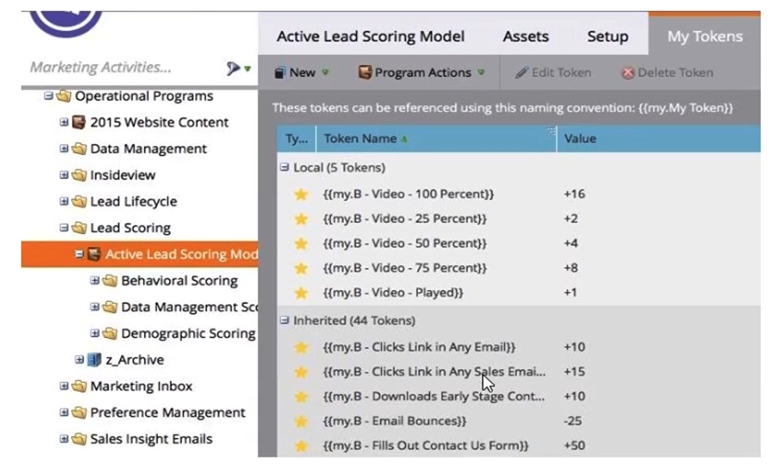
Task: Expand the z_Archive node
Action: (x=79, y=359)
